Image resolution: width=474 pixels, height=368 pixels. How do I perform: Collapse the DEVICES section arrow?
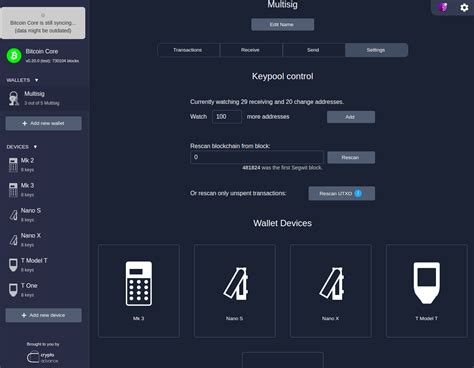35,147
